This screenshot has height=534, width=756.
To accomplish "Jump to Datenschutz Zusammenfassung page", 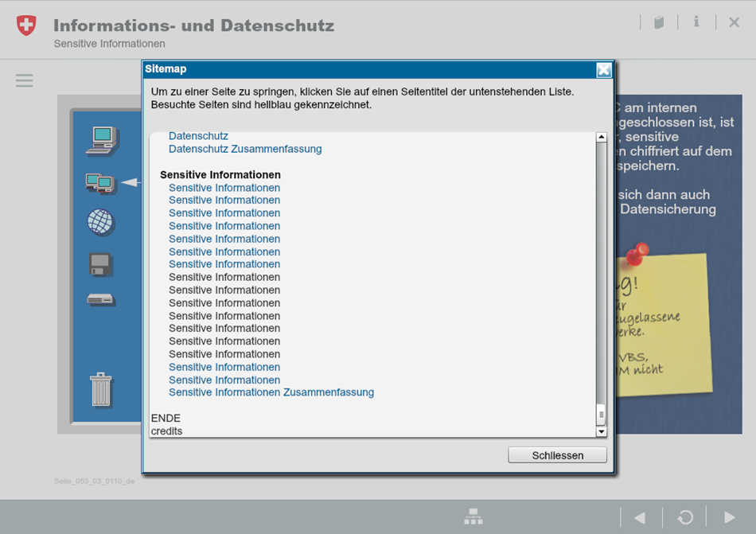I will pyautogui.click(x=245, y=149).
